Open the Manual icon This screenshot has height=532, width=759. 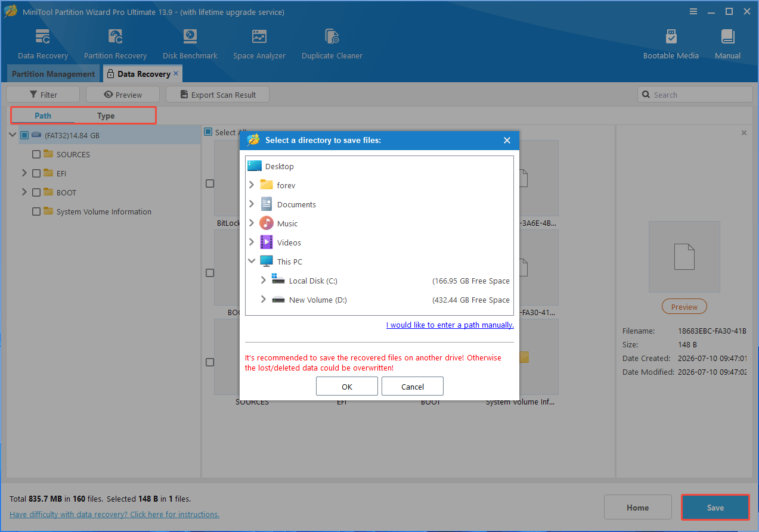tap(727, 36)
